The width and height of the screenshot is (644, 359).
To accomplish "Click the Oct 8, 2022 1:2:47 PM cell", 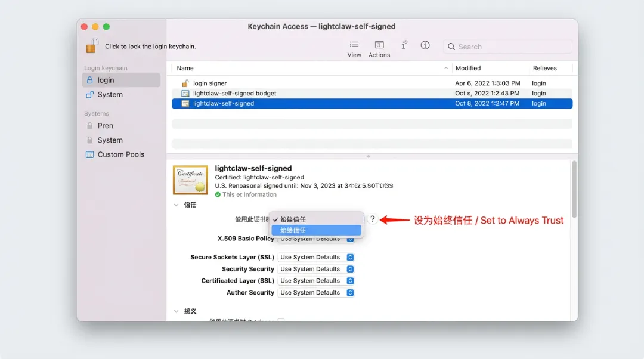I will [487, 104].
